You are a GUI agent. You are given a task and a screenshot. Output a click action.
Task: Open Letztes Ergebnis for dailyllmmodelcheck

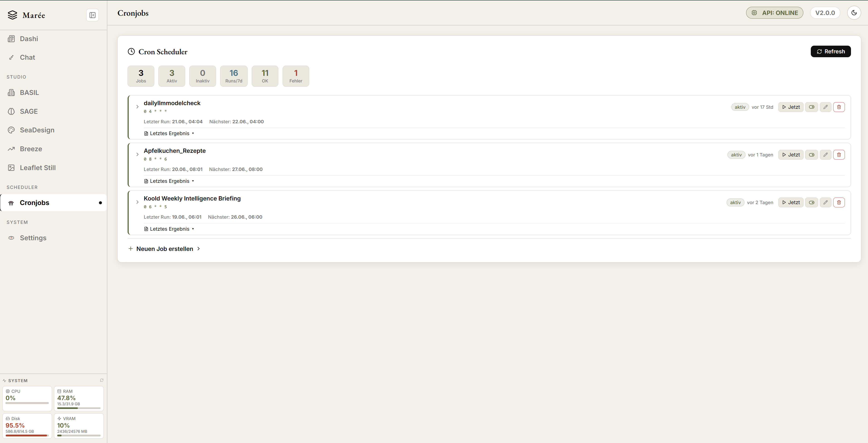tap(169, 134)
